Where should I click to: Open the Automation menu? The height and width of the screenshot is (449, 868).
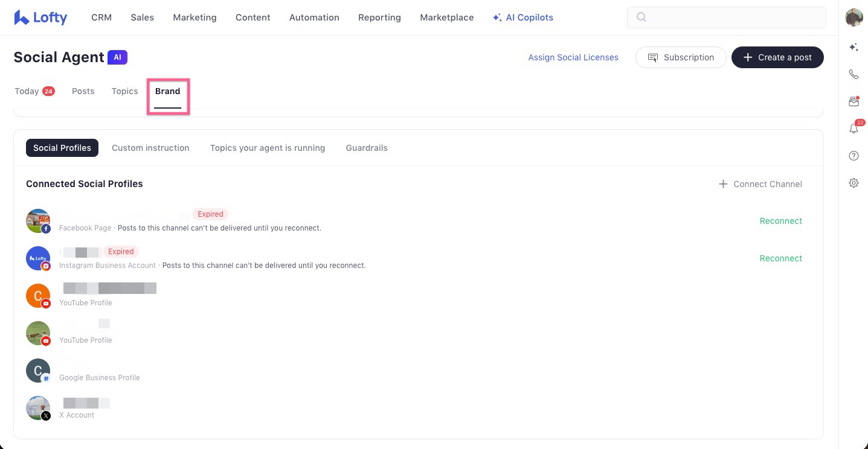coord(314,18)
